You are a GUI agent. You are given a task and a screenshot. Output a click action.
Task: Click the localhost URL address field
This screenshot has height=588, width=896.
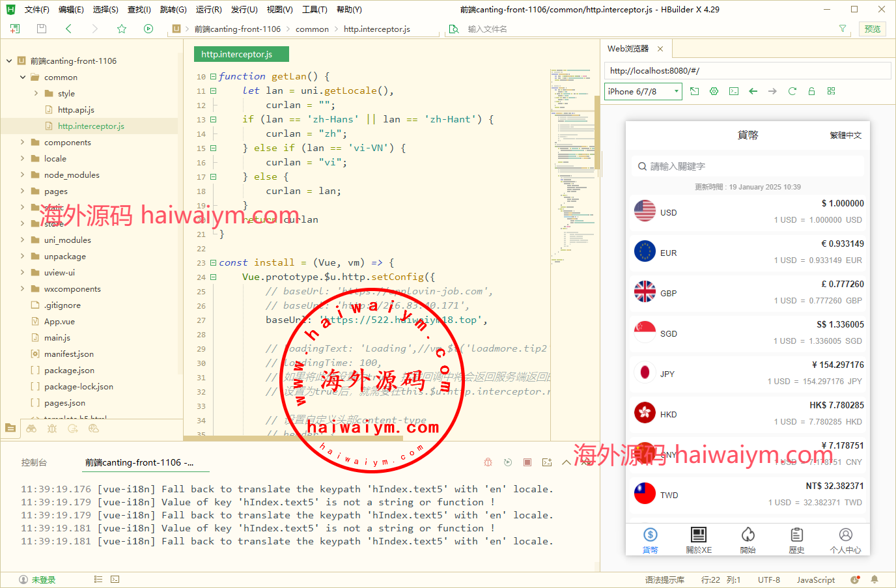point(747,70)
